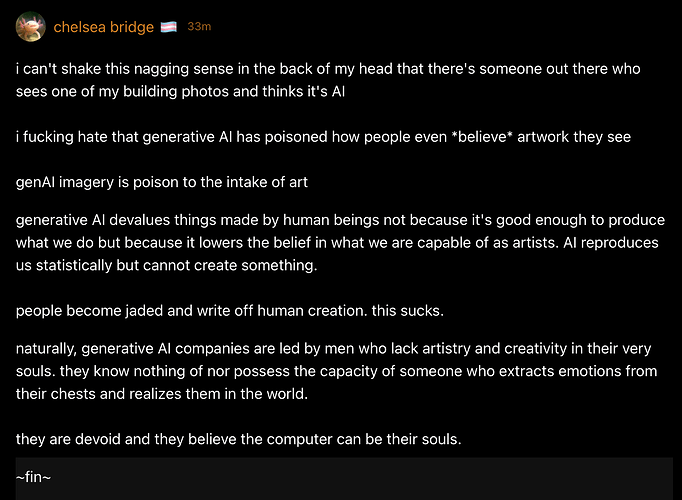Click the ~fin~ text
This screenshot has height=500, width=682.
coord(33,477)
